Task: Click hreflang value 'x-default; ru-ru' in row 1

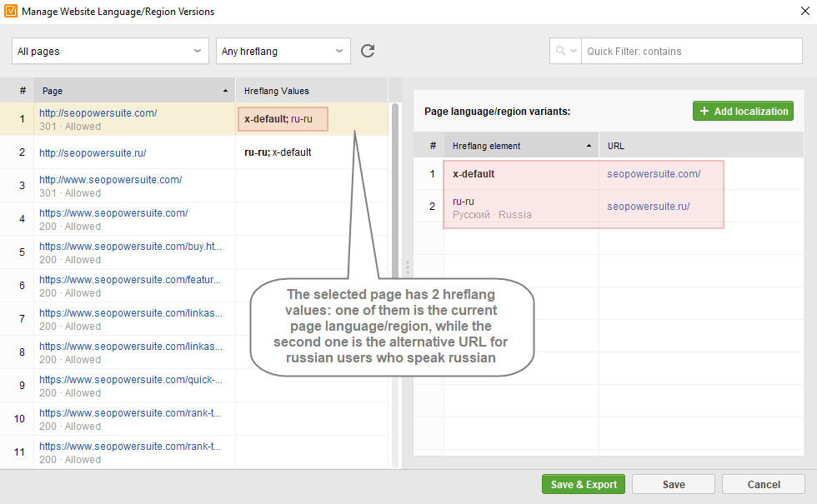Action: coord(278,119)
